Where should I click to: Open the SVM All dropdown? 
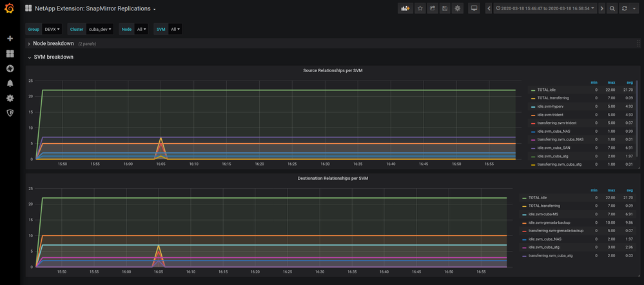click(175, 29)
